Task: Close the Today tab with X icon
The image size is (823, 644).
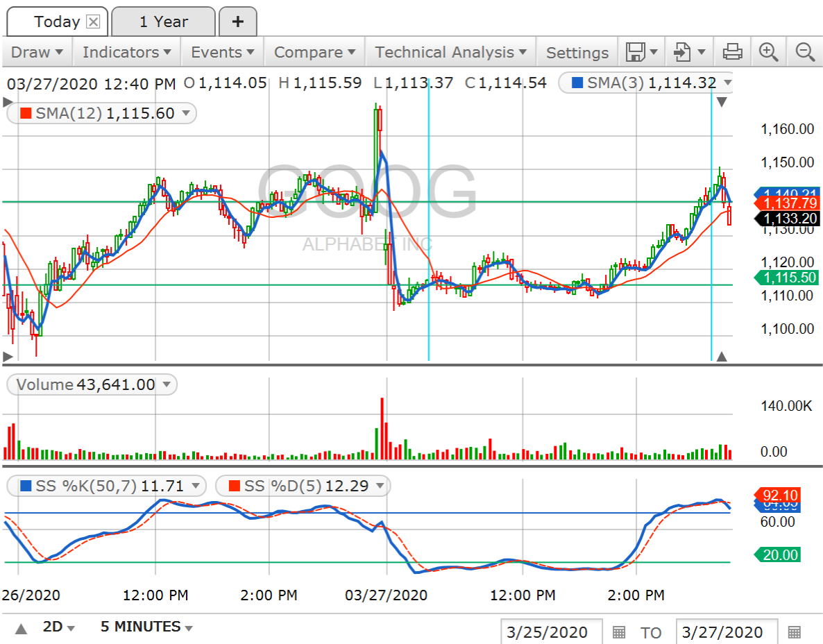Action: coord(93,22)
